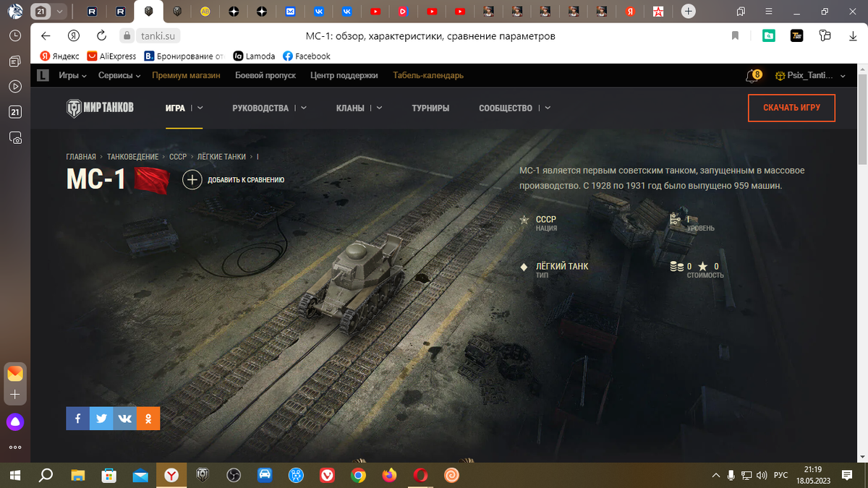Screen dimensions: 868x488
Task: Expand the chevron next to РУКОВОДСТВА
Action: point(304,108)
